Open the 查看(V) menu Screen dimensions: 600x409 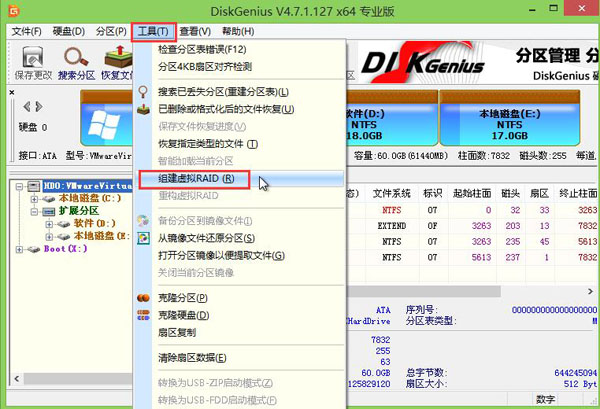coord(195,31)
